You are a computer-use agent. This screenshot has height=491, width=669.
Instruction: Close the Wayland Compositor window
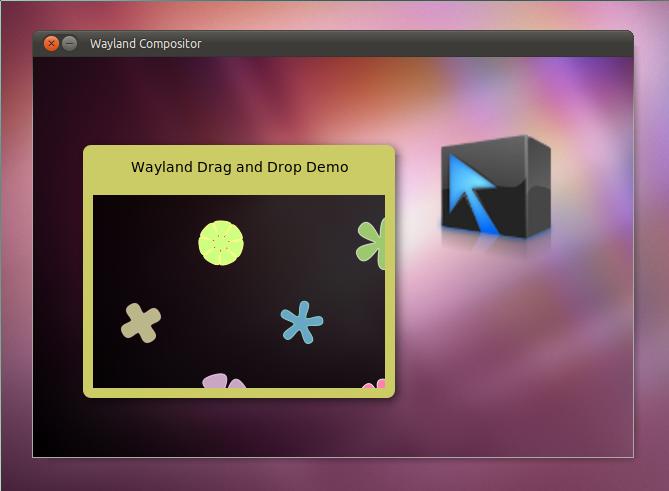click(51, 44)
